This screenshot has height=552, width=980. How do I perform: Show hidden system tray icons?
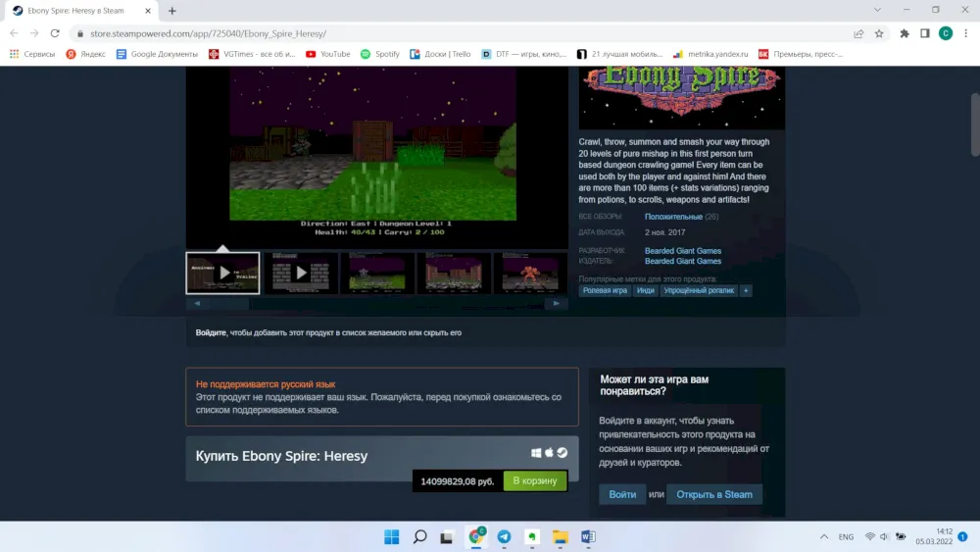[824, 537]
